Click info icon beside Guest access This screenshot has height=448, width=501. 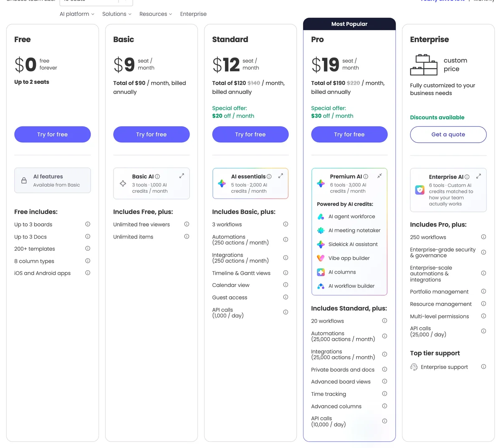click(x=286, y=297)
